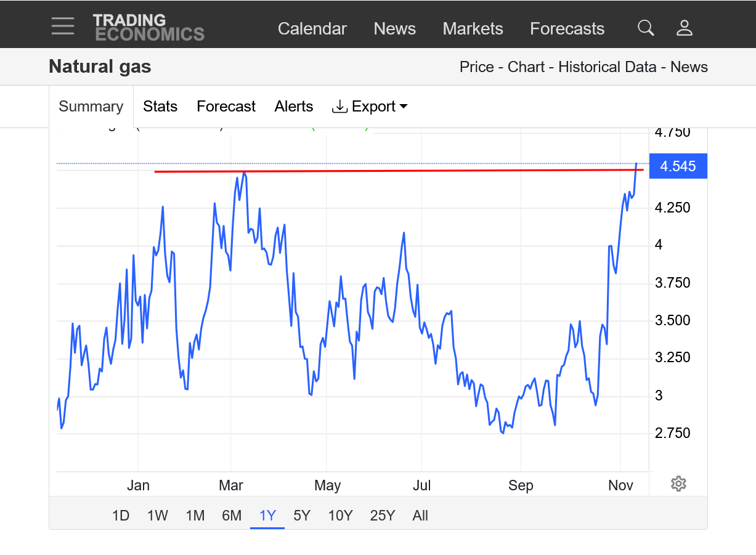756x555 pixels.
Task: Select the Summary tab
Action: [91, 107]
